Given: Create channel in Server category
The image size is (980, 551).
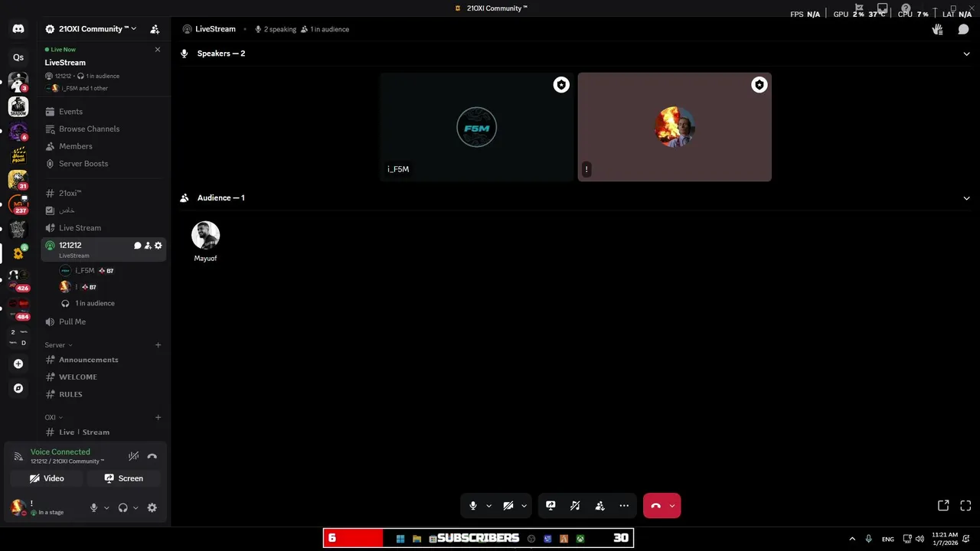Looking at the screenshot, I should (158, 345).
